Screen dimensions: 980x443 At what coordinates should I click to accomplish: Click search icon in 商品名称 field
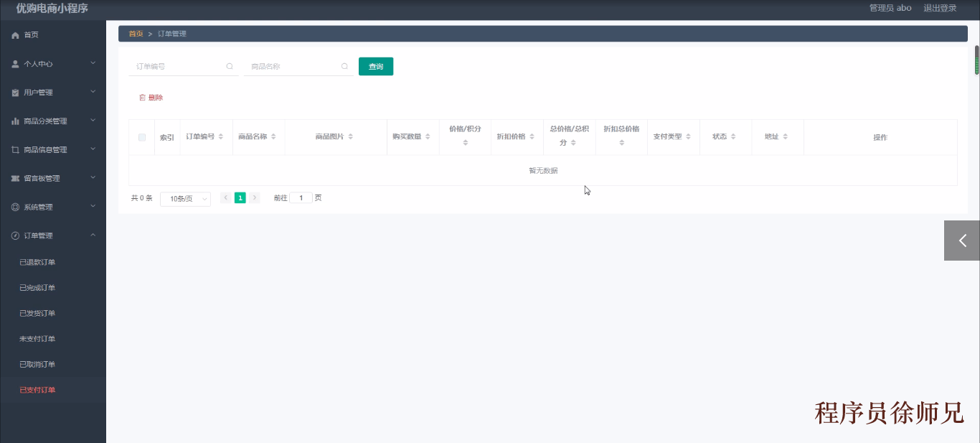click(344, 66)
